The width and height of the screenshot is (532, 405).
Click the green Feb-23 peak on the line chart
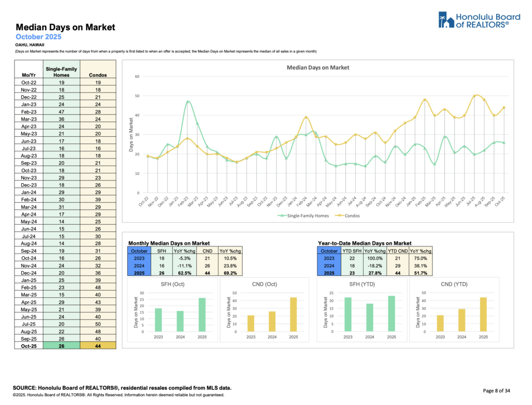[x=188, y=102]
